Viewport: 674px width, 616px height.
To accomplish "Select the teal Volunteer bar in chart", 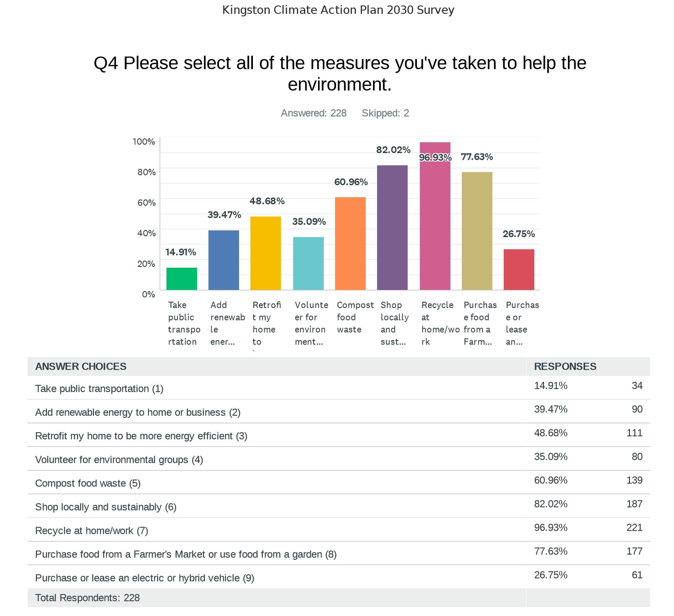I will (x=308, y=263).
